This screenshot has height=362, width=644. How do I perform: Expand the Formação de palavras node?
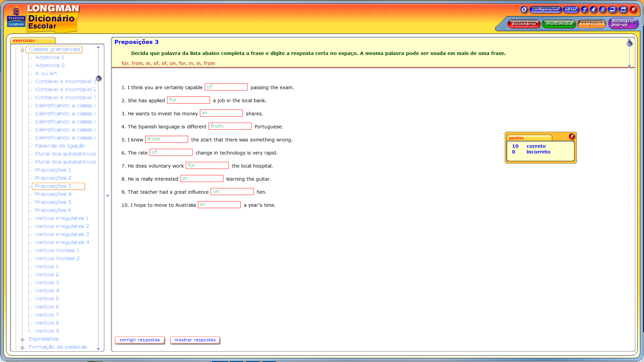tap(22, 348)
